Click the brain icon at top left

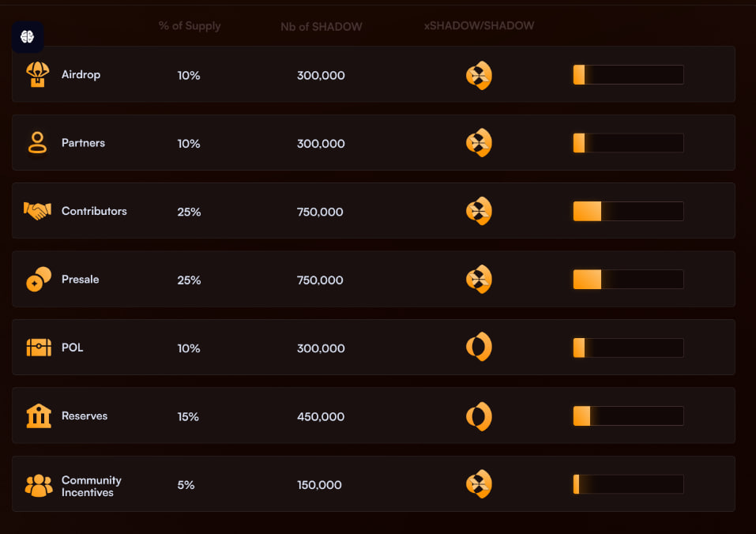[x=28, y=37]
